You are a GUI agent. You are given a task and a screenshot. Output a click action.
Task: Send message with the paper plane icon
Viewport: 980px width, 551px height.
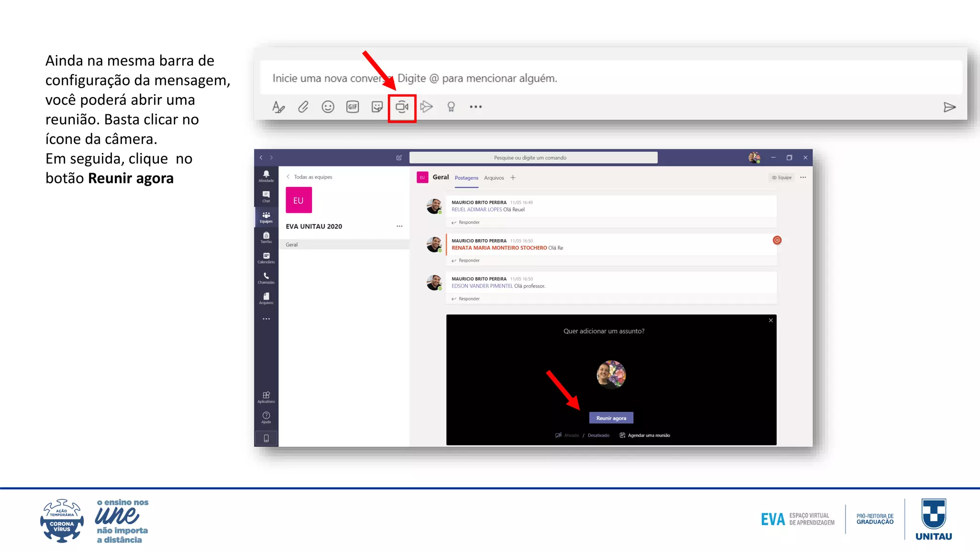click(x=949, y=107)
